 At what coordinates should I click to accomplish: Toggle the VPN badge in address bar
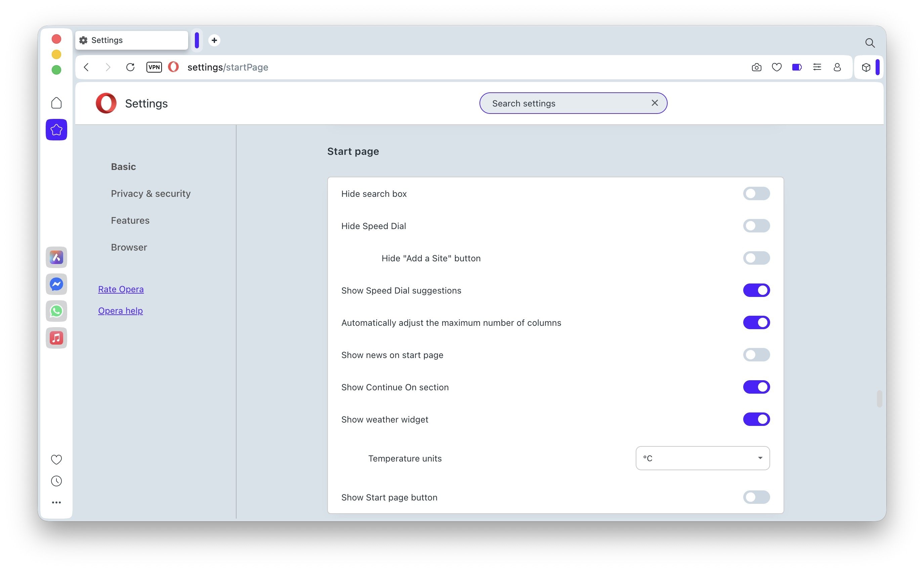click(154, 67)
